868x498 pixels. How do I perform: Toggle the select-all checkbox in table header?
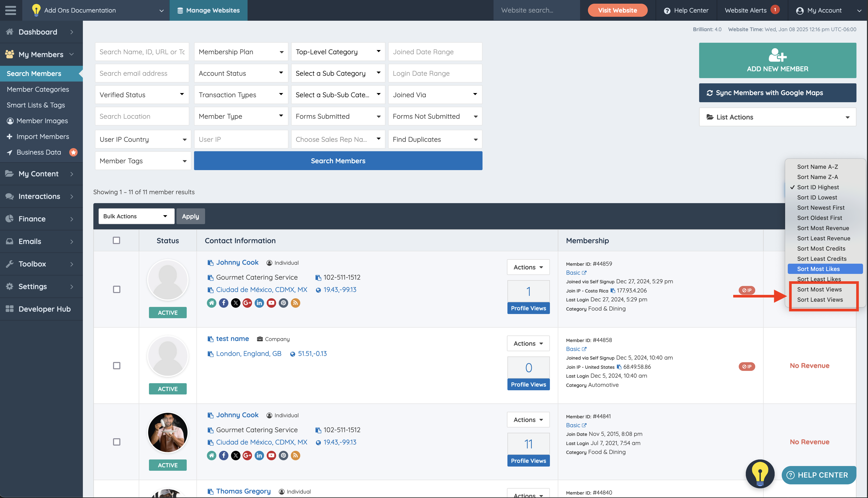pos(116,240)
